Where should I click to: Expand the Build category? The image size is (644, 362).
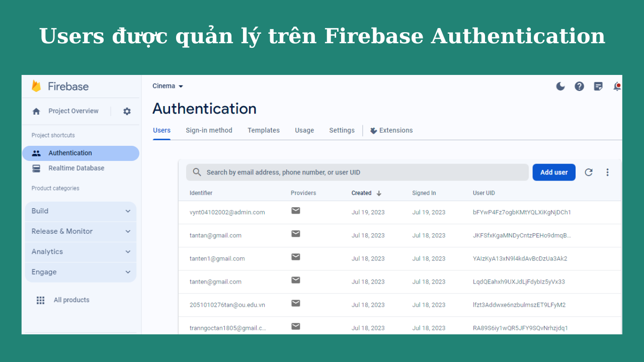point(80,211)
